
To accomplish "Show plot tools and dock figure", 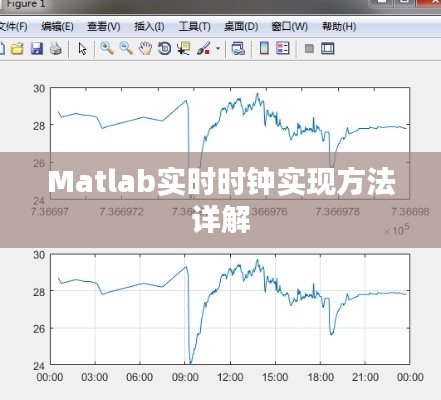I will (328, 49).
